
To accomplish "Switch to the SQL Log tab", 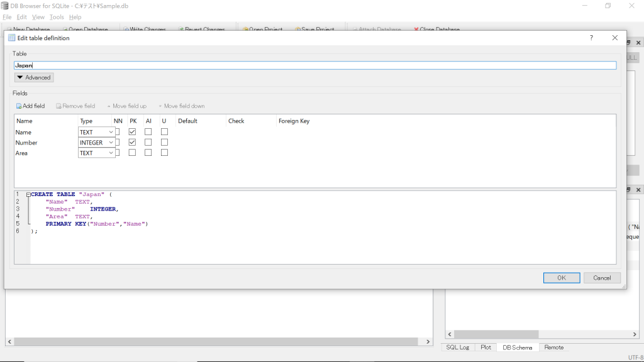I will (x=458, y=347).
